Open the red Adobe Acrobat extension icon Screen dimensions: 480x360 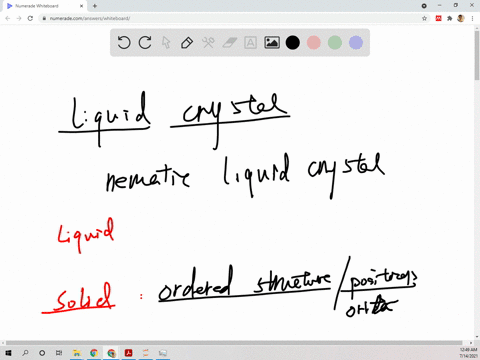439,18
